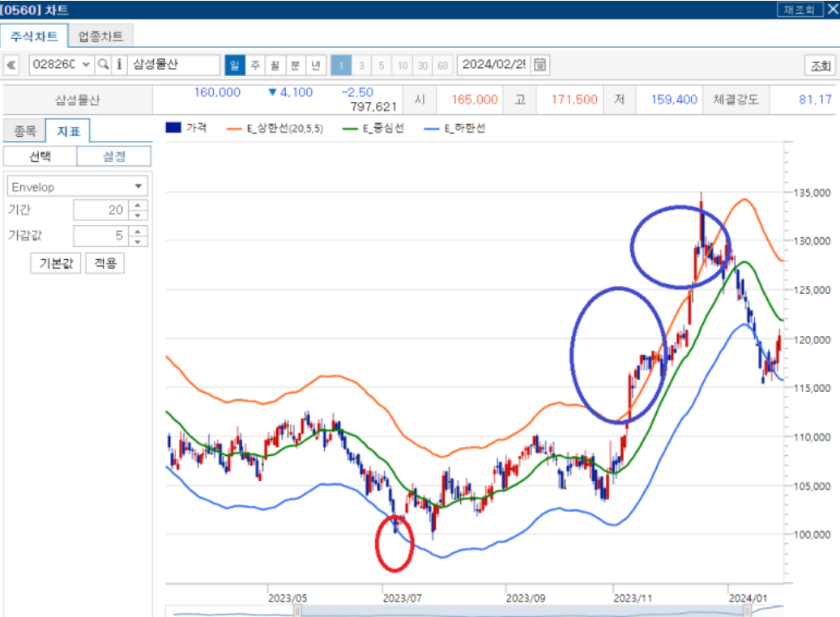Viewport: 840px width, 617px height.
Task: Select the 설정 sub-tab
Action: (x=114, y=156)
